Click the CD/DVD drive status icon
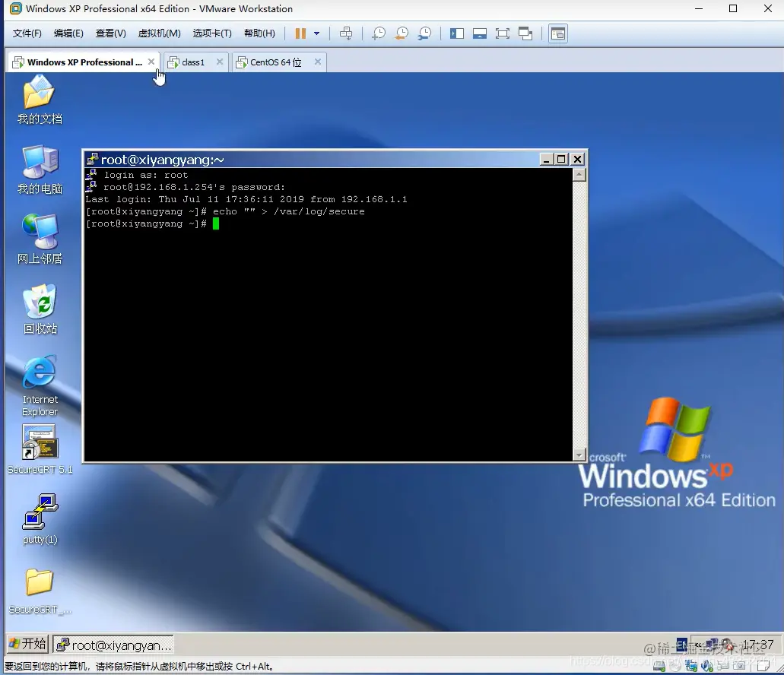 pos(675,666)
